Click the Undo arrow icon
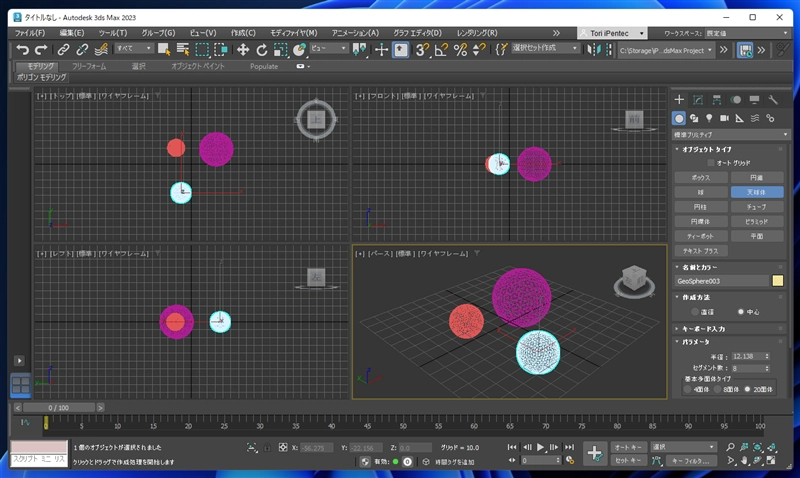This screenshot has width=800, height=478. coord(22,49)
